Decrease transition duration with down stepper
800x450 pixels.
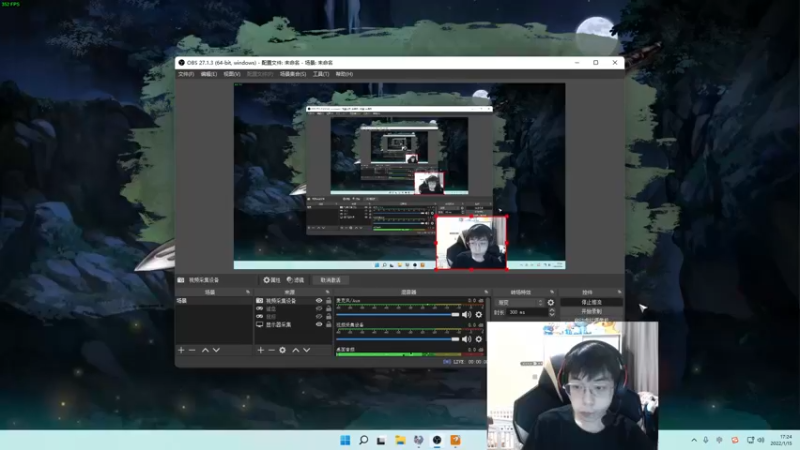point(552,314)
